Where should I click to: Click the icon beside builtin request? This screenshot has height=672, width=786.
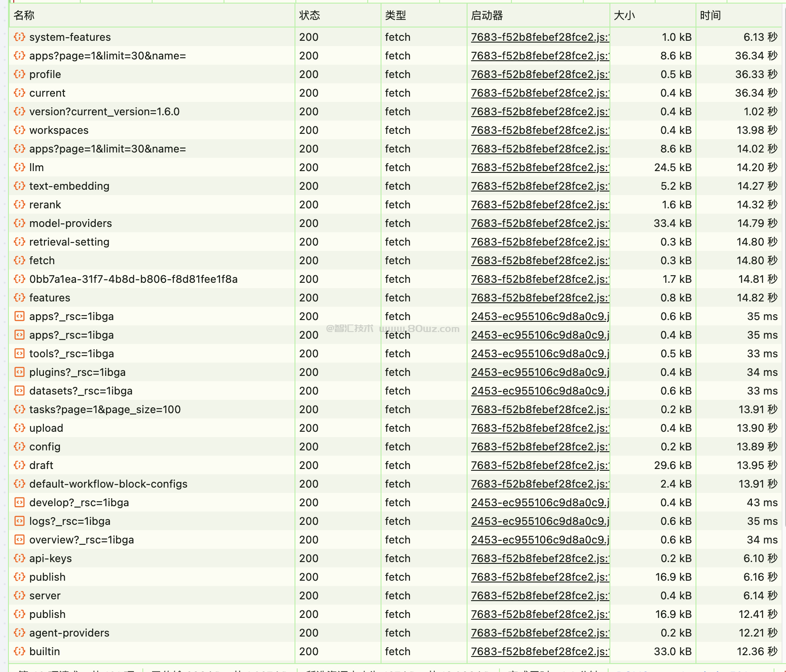pos(19,652)
